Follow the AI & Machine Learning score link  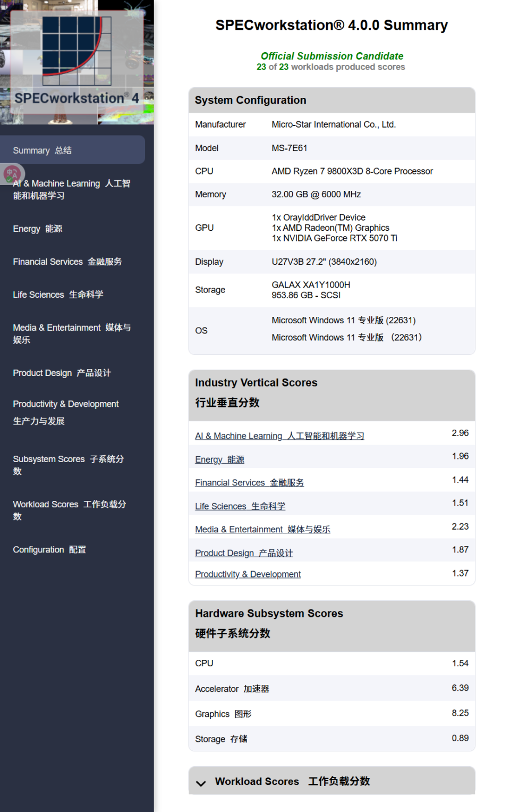(x=279, y=436)
